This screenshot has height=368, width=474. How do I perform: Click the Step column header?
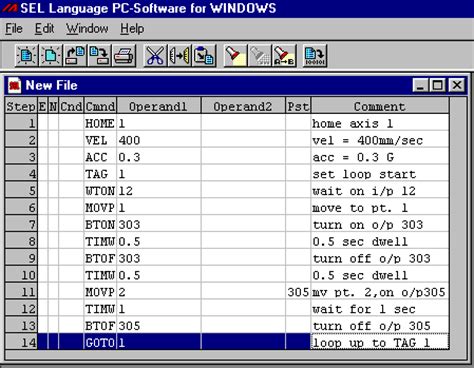pos(21,106)
